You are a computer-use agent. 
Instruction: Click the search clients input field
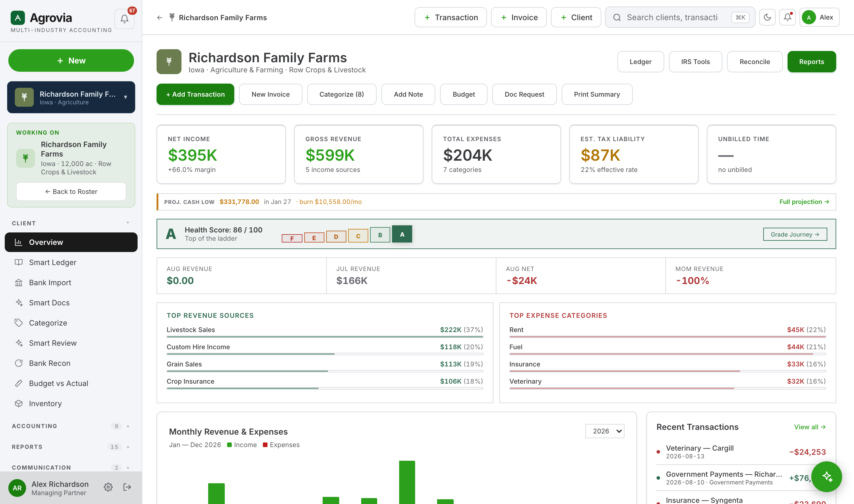(680, 17)
